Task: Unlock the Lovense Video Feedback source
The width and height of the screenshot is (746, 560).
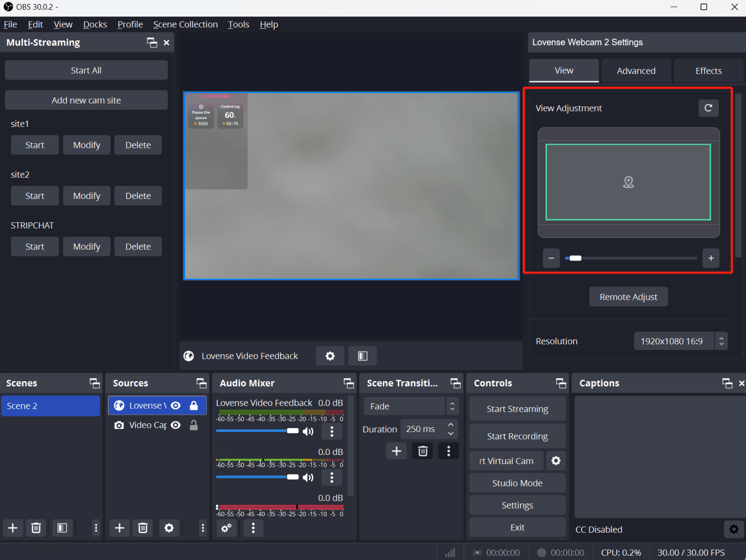Action: tap(194, 406)
